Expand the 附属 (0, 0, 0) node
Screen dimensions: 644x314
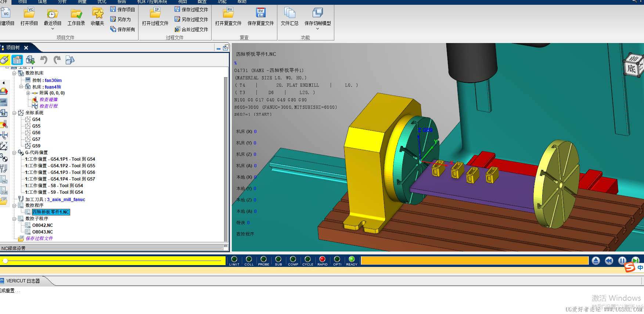click(28, 93)
